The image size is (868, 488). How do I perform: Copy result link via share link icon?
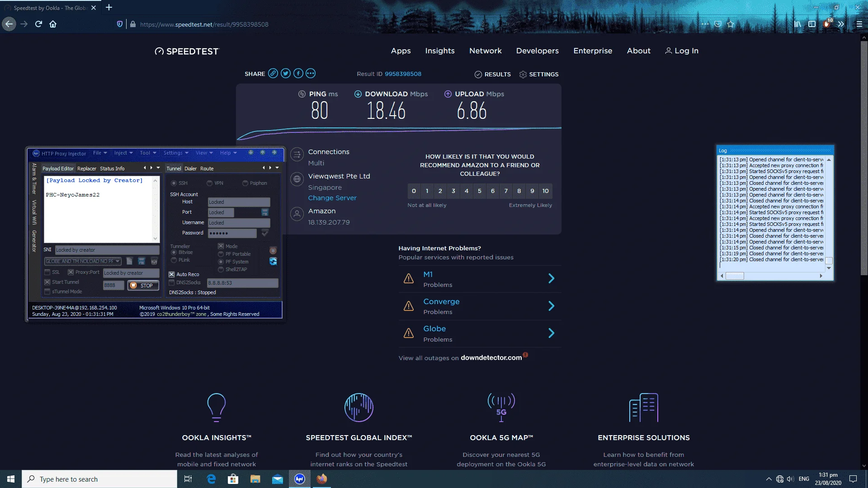pos(273,74)
